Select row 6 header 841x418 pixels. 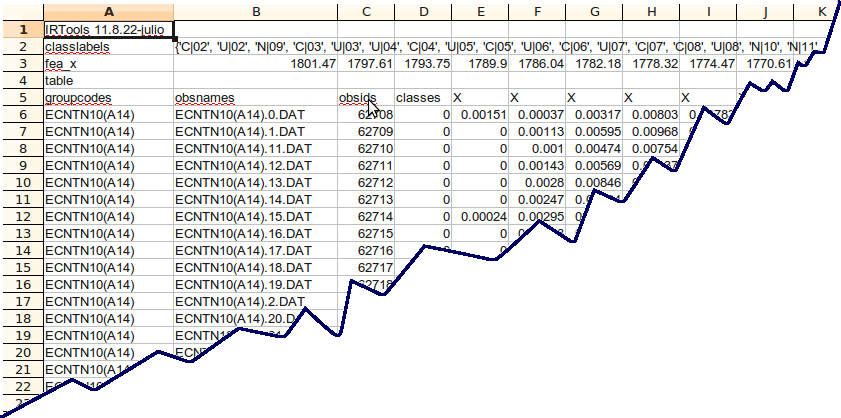[23, 115]
